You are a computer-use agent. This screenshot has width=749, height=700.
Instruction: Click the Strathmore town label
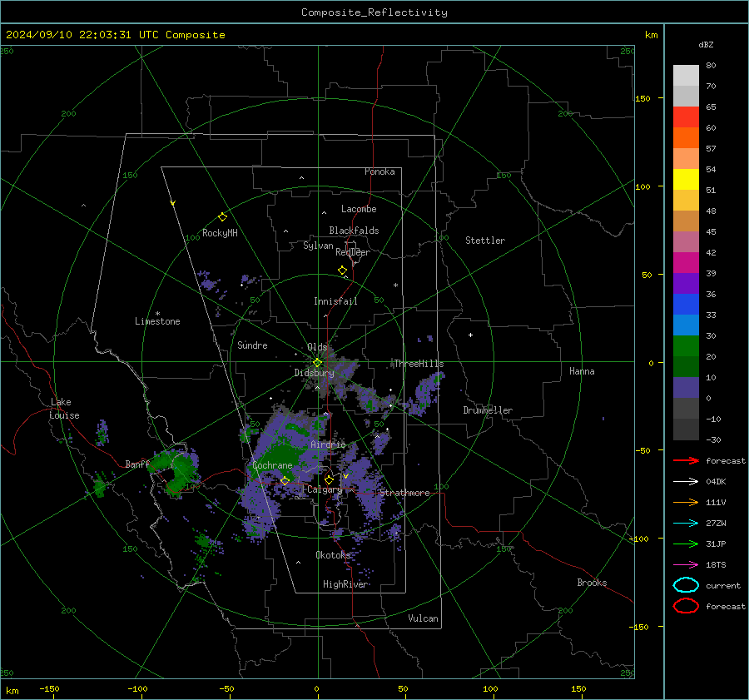tap(404, 493)
